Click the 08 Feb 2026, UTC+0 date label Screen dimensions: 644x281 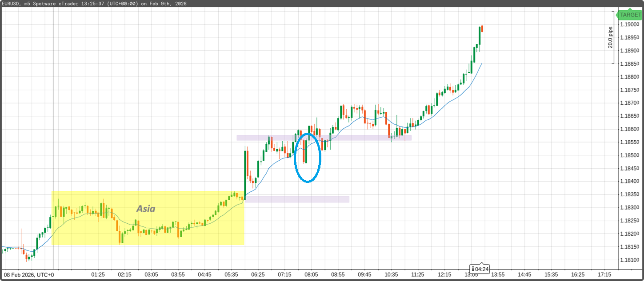pyautogui.click(x=28, y=274)
